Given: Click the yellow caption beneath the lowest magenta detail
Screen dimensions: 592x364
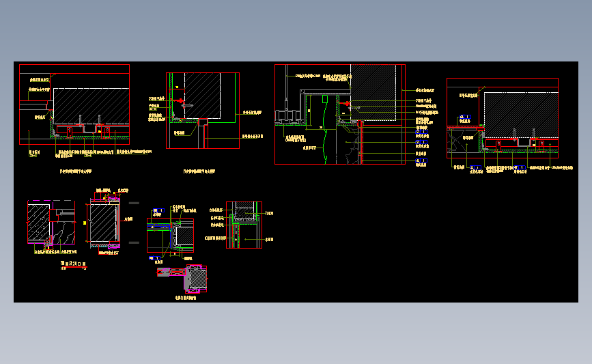Looking at the screenshot, I should coord(186,298).
